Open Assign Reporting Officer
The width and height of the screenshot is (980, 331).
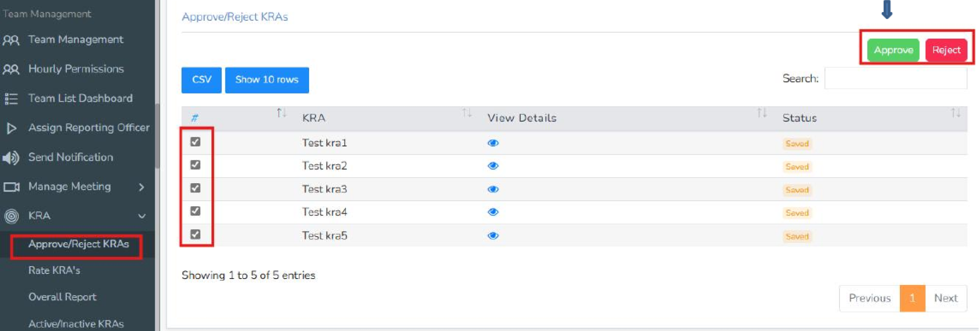coord(89,128)
